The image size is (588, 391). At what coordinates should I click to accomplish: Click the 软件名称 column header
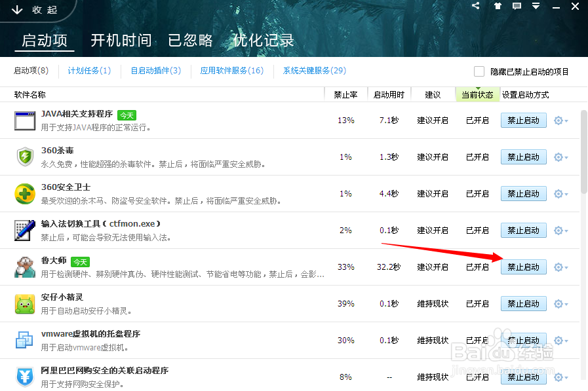click(x=30, y=95)
